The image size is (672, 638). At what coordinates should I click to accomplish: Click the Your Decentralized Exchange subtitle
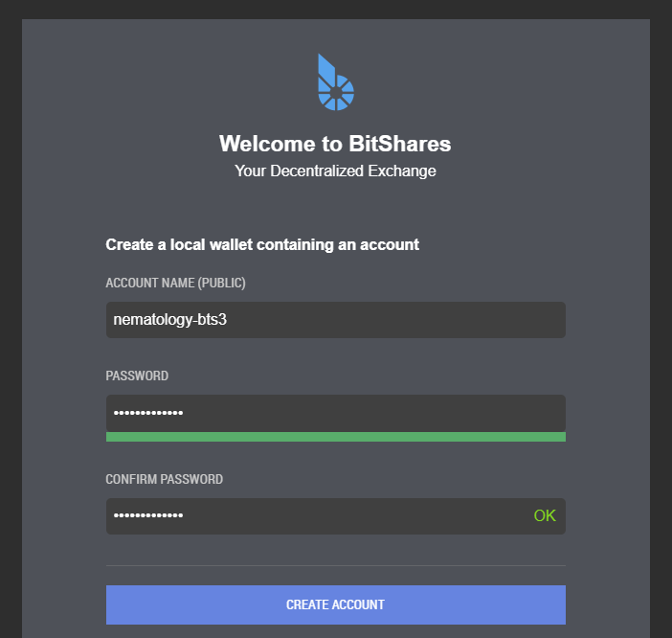pyautogui.click(x=335, y=171)
